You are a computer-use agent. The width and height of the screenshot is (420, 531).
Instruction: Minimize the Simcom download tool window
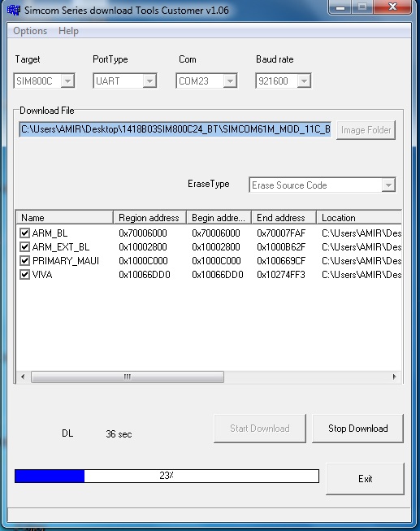340,7
